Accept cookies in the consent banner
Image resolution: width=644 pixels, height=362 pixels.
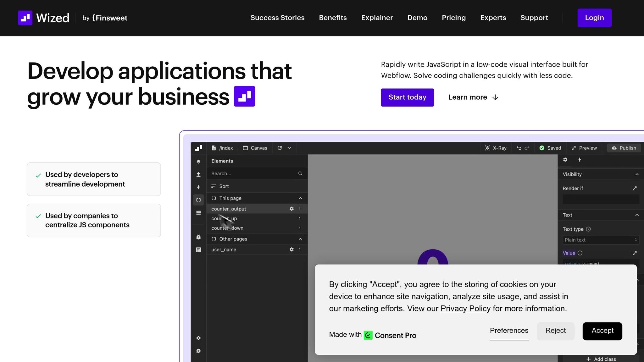click(602, 331)
